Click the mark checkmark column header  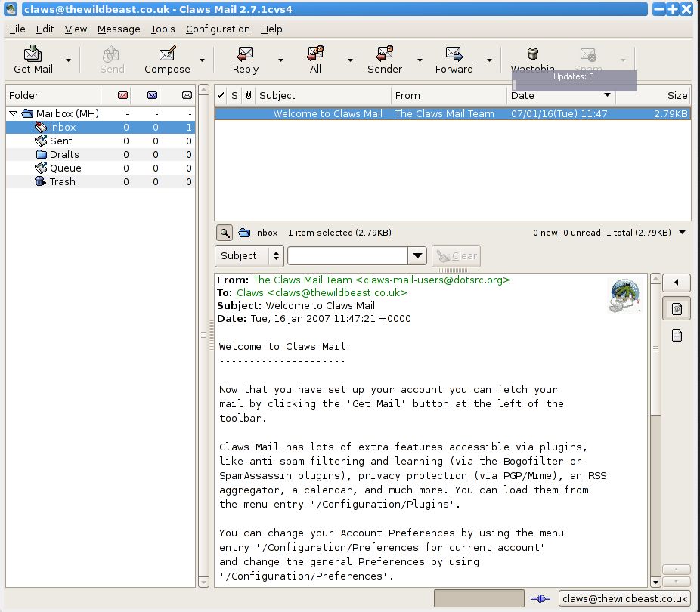pos(221,95)
